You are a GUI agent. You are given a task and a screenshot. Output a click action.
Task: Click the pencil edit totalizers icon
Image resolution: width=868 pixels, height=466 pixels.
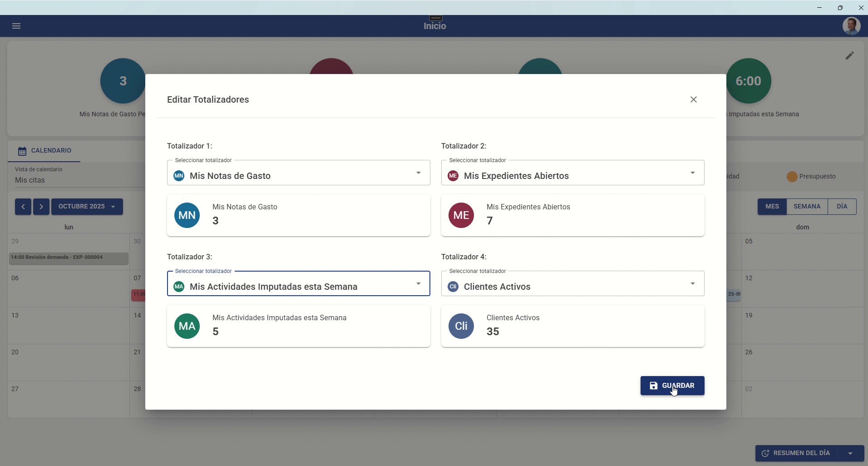coord(849,55)
